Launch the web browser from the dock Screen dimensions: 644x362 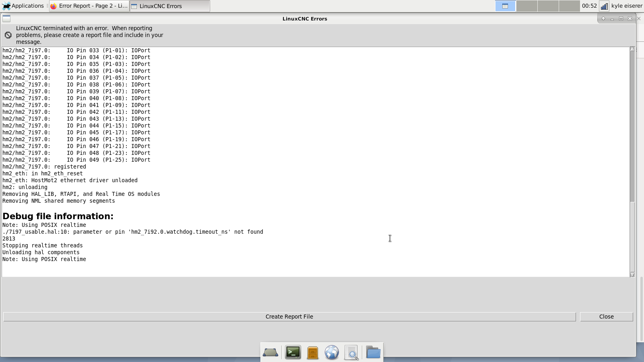pyautogui.click(x=332, y=352)
